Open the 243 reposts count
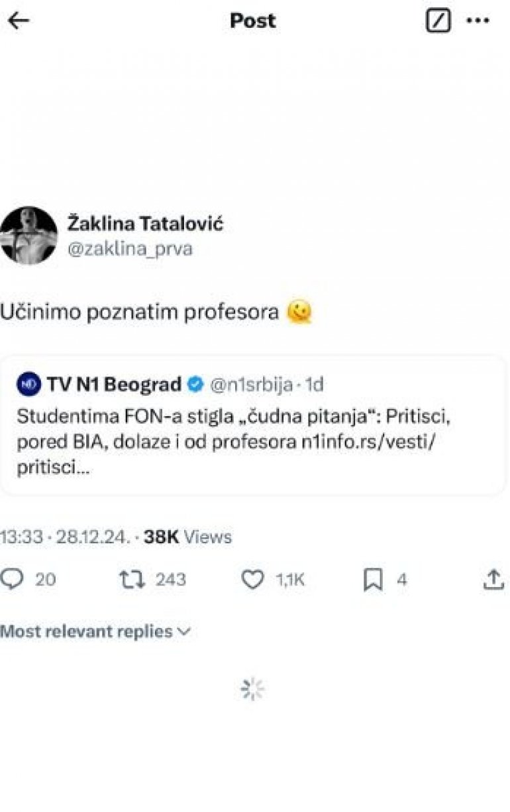This screenshot has height=812, width=510. pyautogui.click(x=170, y=580)
